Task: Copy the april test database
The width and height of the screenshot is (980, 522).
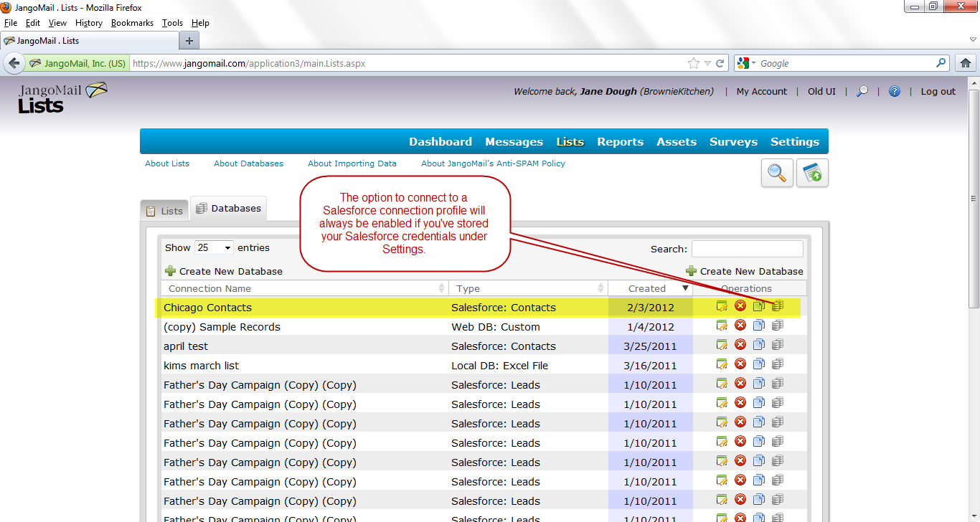Action: (759, 345)
